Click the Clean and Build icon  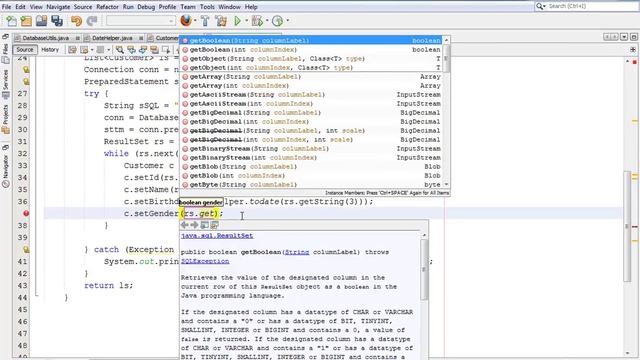point(221,21)
